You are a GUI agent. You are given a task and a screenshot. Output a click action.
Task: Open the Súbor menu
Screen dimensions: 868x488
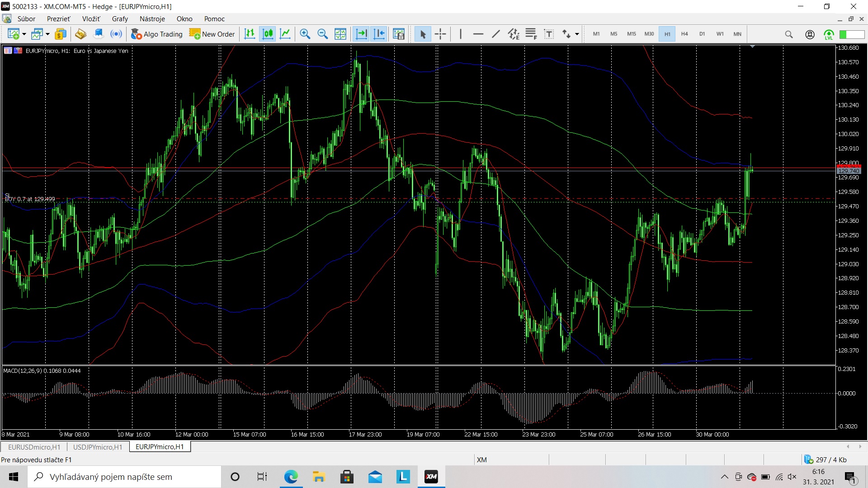click(x=26, y=19)
